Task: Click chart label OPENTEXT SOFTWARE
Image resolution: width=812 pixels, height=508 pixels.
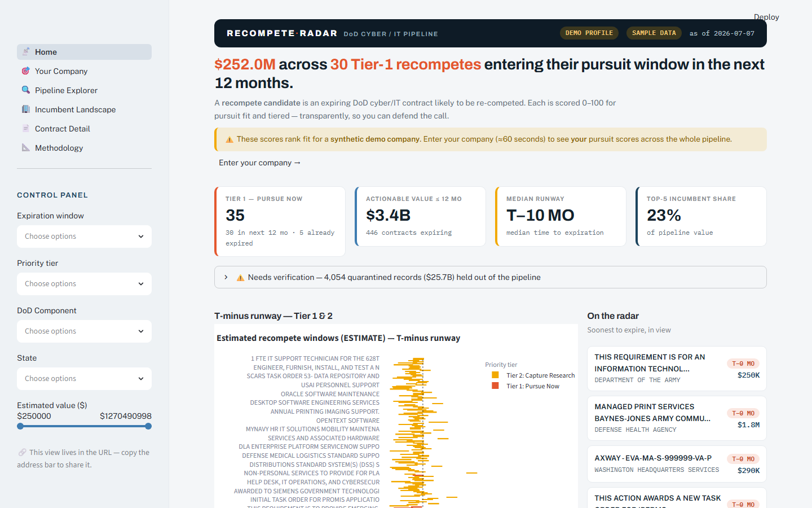Action: tap(348, 421)
